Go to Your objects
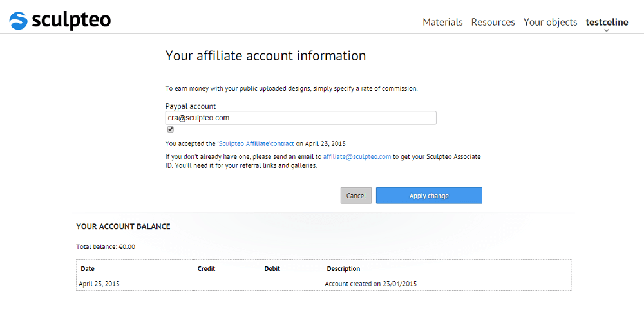This screenshot has height=323, width=644. click(x=550, y=23)
